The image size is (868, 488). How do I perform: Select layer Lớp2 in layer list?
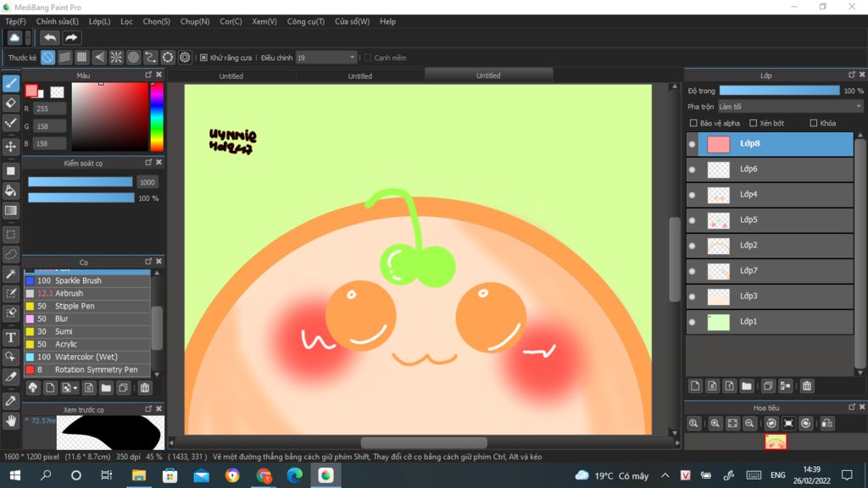tap(770, 246)
